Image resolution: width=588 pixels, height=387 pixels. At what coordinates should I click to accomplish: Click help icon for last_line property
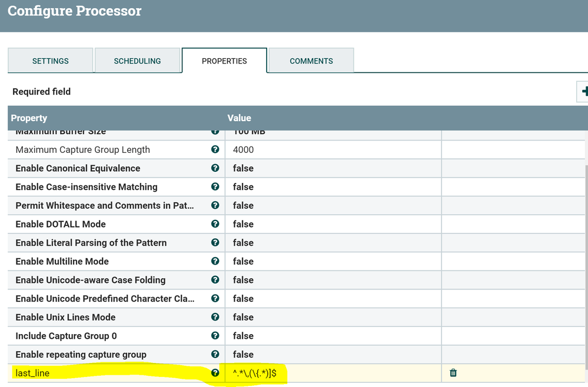pos(215,373)
